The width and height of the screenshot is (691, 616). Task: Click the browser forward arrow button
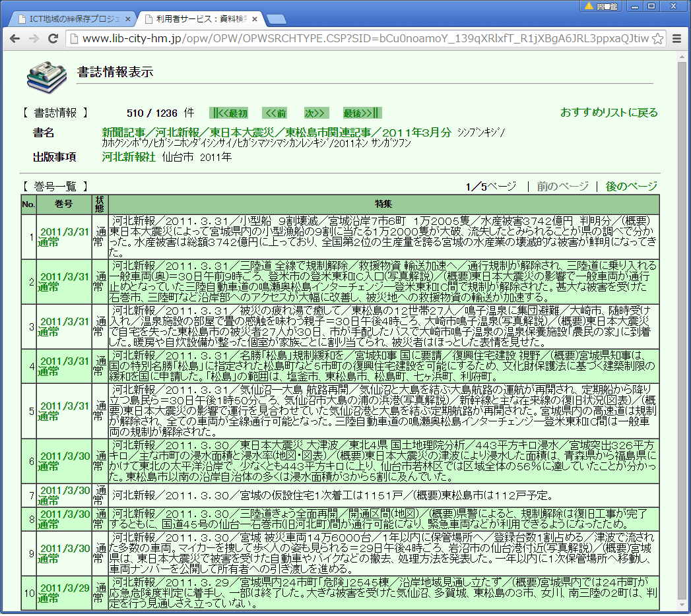tap(34, 39)
